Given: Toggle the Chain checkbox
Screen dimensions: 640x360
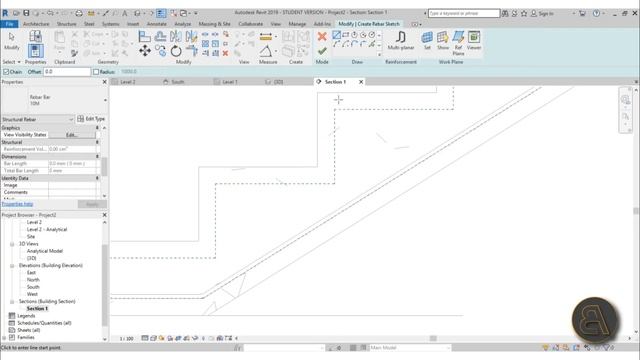Looking at the screenshot, I should coord(6,72).
